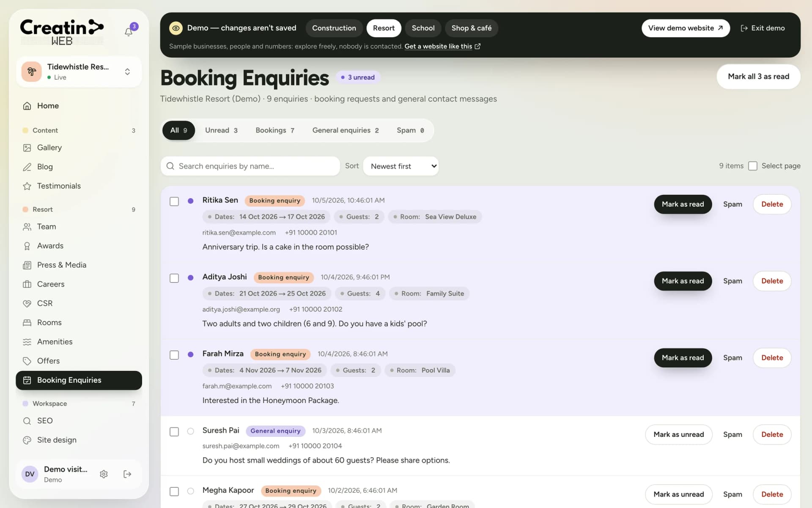The image size is (812, 508).
Task: Open the Amenities page
Action: [79, 342]
